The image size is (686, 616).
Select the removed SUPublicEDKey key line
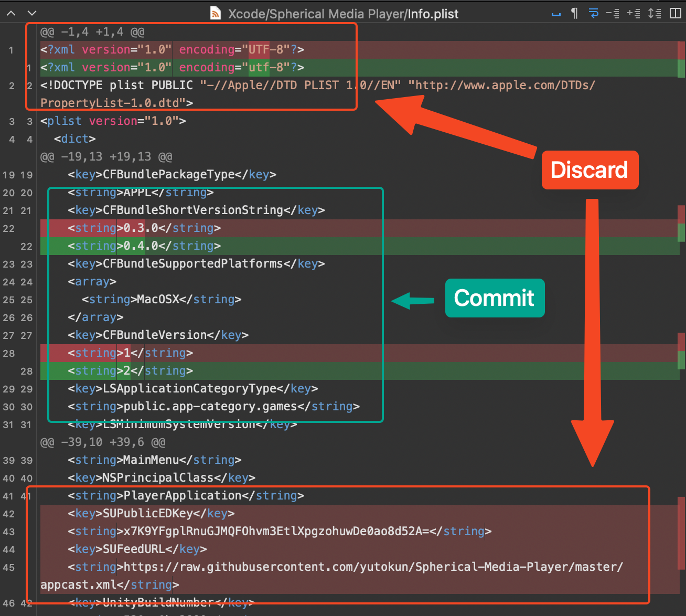[x=151, y=514]
